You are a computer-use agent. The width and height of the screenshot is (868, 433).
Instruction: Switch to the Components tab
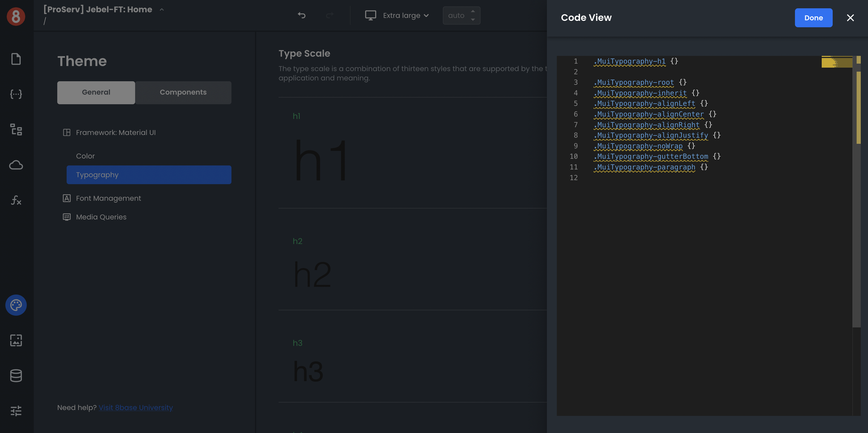(x=183, y=92)
